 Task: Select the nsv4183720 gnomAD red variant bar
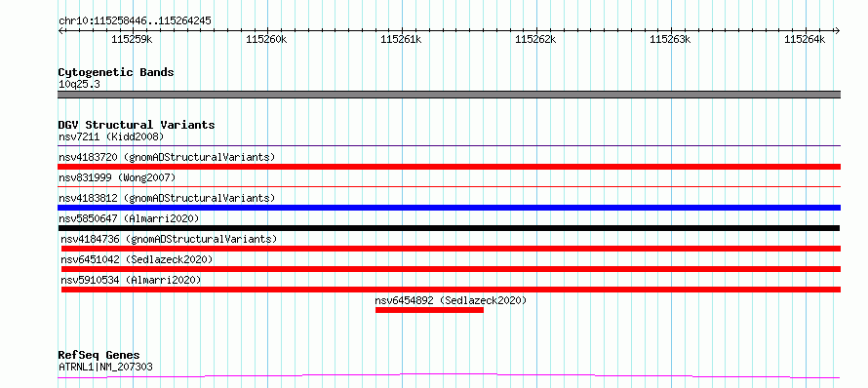click(x=449, y=167)
